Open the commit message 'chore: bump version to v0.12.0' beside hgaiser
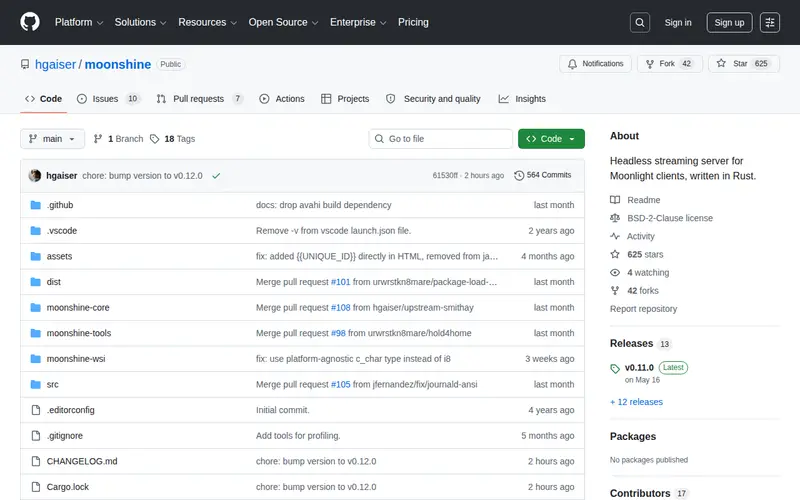This screenshot has height=500, width=800. pyautogui.click(x=142, y=176)
